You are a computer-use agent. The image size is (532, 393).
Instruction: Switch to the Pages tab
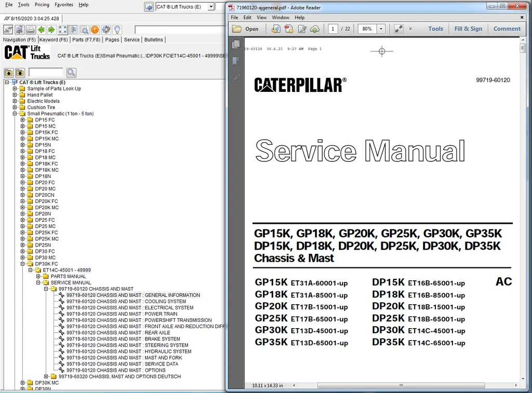[x=112, y=39]
